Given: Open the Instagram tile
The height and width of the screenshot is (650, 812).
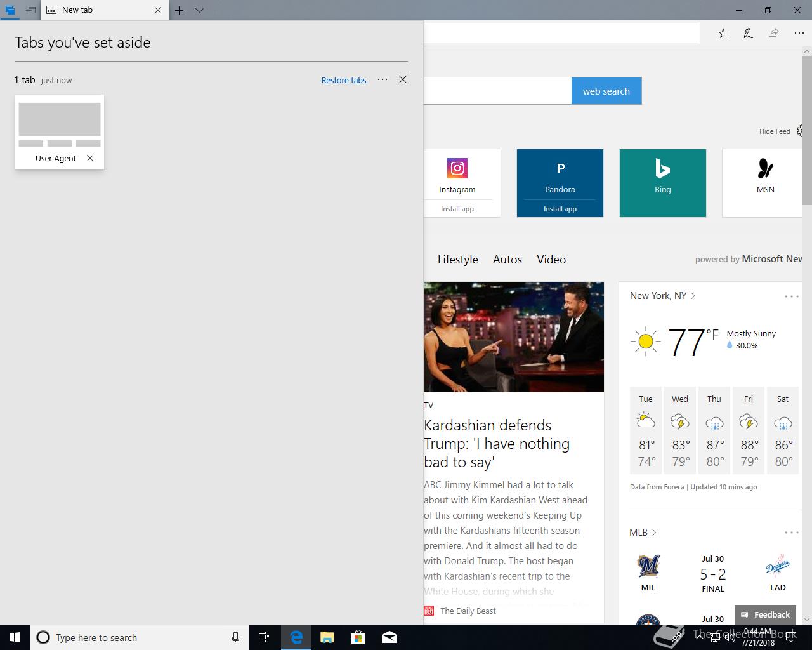Looking at the screenshot, I should click(x=462, y=175).
